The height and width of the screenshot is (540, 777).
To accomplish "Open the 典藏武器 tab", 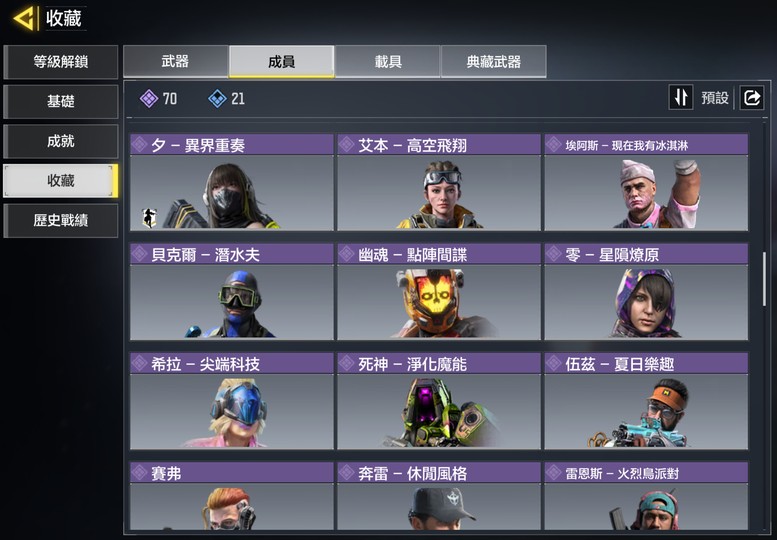I will pos(494,61).
